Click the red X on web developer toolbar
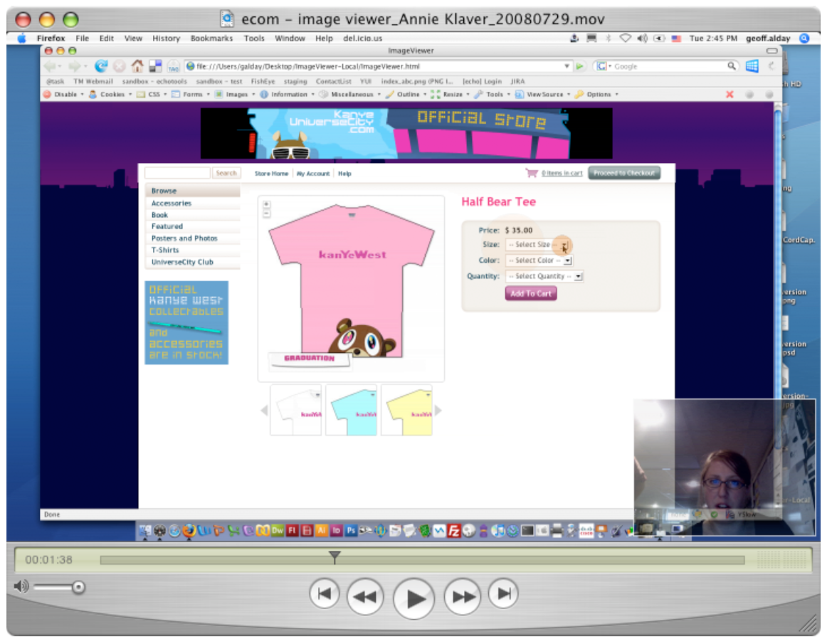This screenshot has width=827, height=644. 729,95
